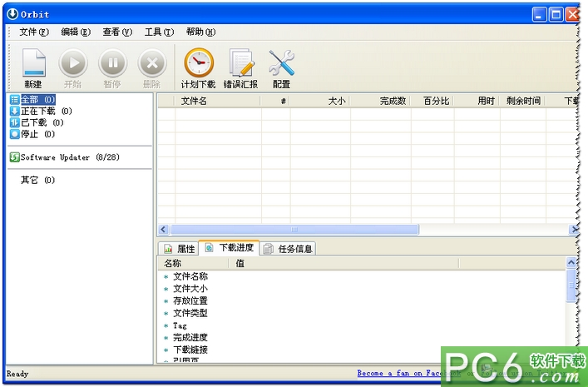Click the 任务信息 tab document icon
The image size is (588, 387).
tap(268, 249)
